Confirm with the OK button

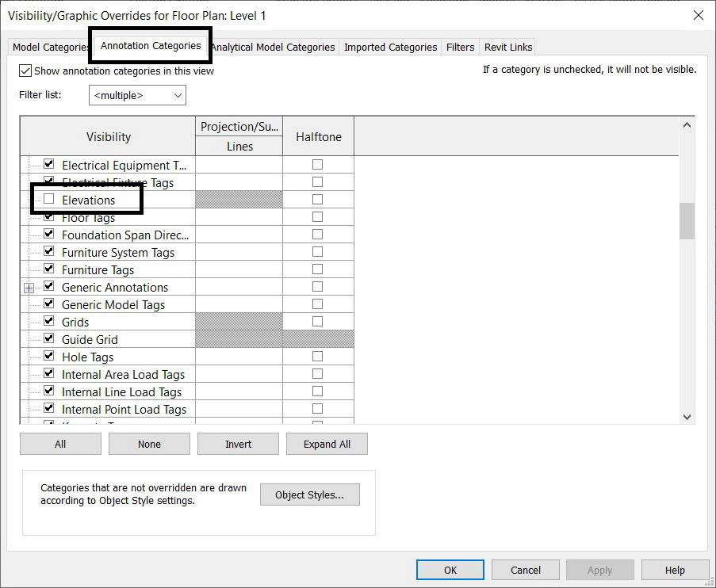coord(450,570)
